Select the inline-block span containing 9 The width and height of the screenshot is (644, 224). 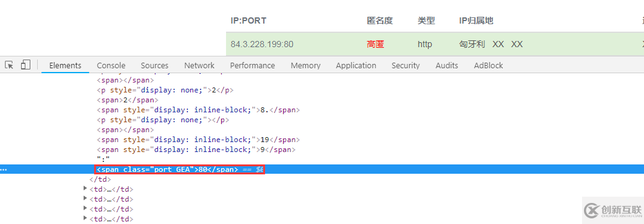[x=196, y=150]
